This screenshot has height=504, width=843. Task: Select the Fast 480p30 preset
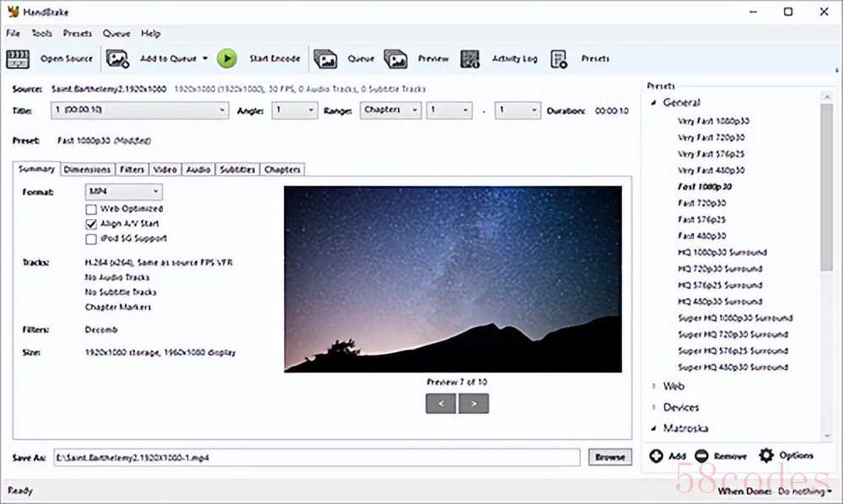point(701,236)
